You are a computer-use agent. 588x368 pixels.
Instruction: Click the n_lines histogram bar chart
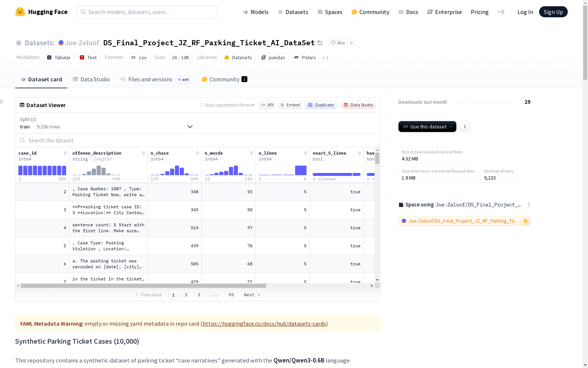click(283, 170)
